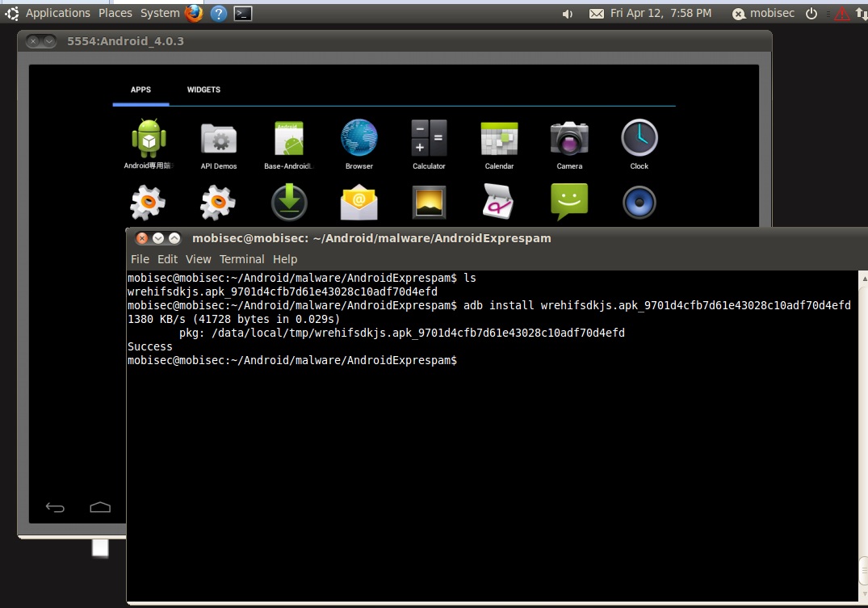Select the APPS tab
The image size is (868, 608).
(x=140, y=90)
